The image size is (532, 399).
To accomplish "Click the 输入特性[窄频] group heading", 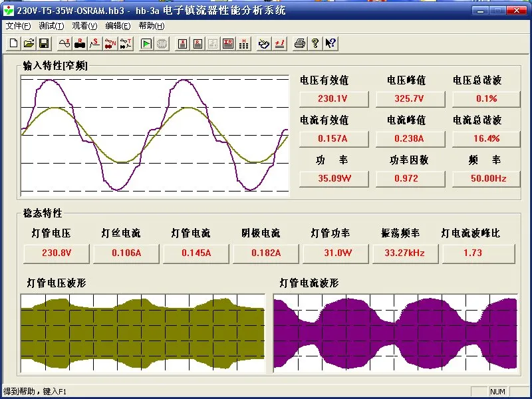I will click(x=55, y=65).
